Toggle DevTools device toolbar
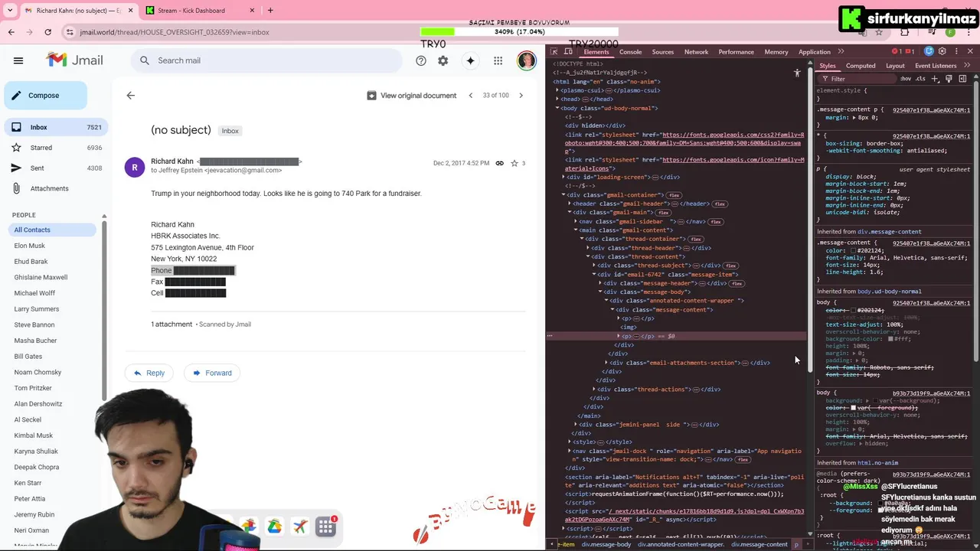This screenshot has height=551, width=980. (x=568, y=52)
